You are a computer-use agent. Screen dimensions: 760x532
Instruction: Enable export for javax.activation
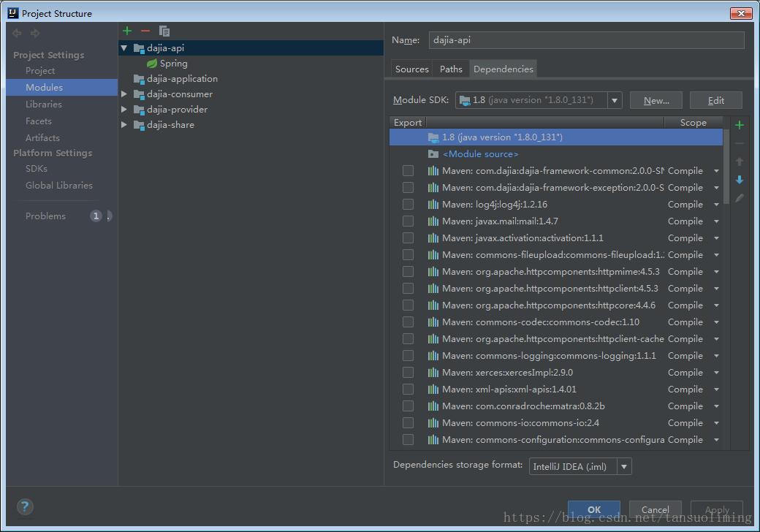tap(408, 238)
